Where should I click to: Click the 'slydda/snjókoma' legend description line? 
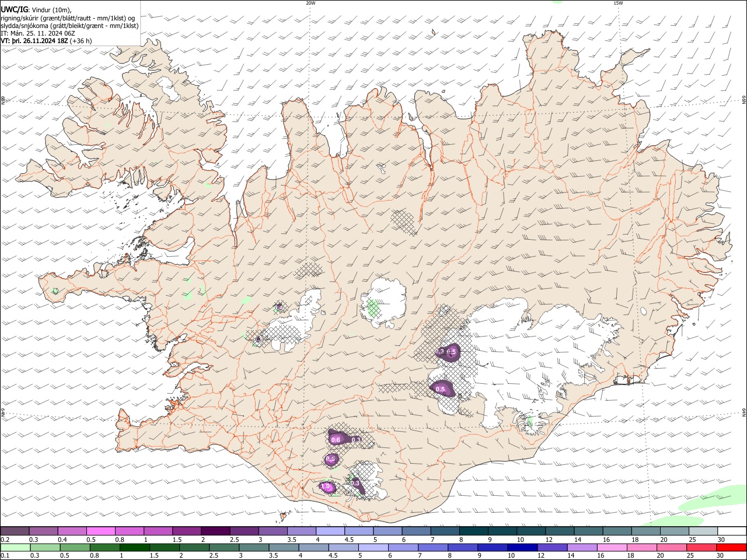coord(69,26)
